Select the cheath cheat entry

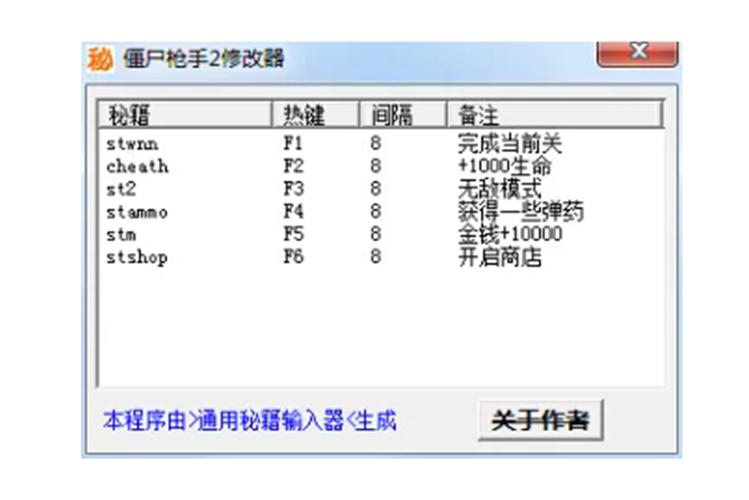click(x=137, y=166)
